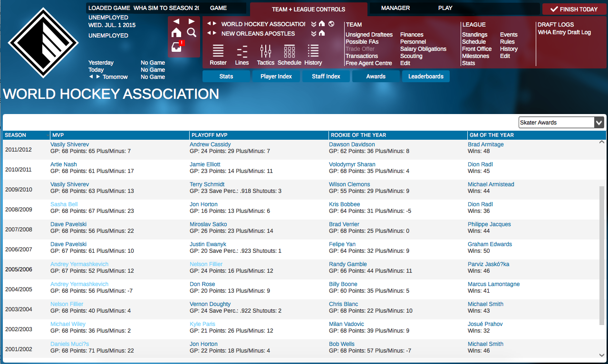Open team Transactions link
This screenshot has width=608, height=364.
pyautogui.click(x=362, y=56)
